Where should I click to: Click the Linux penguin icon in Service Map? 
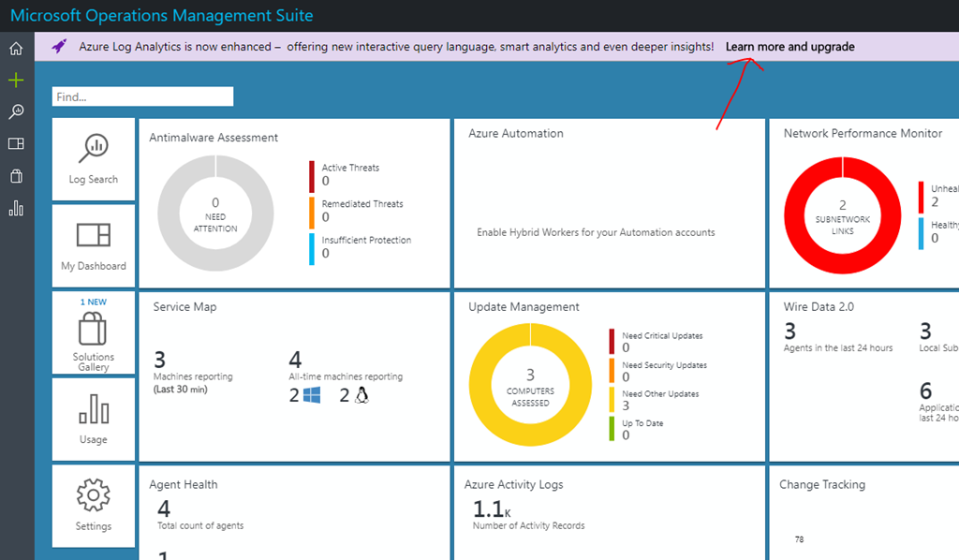(362, 396)
